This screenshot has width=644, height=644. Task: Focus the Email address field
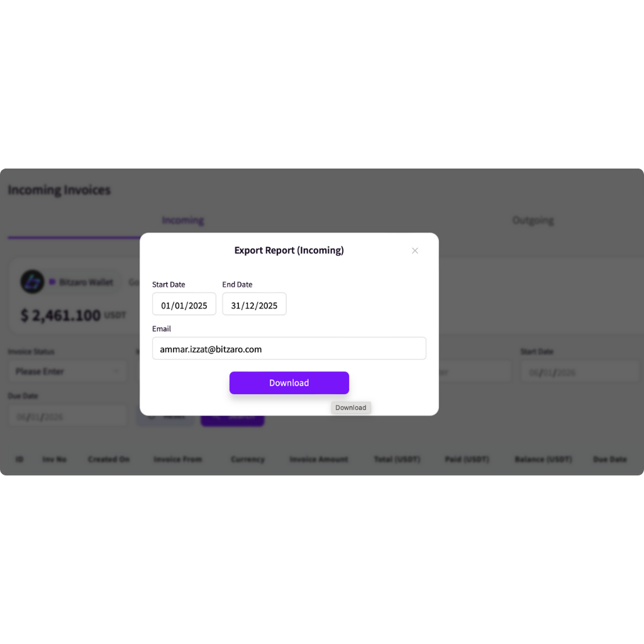pyautogui.click(x=289, y=348)
